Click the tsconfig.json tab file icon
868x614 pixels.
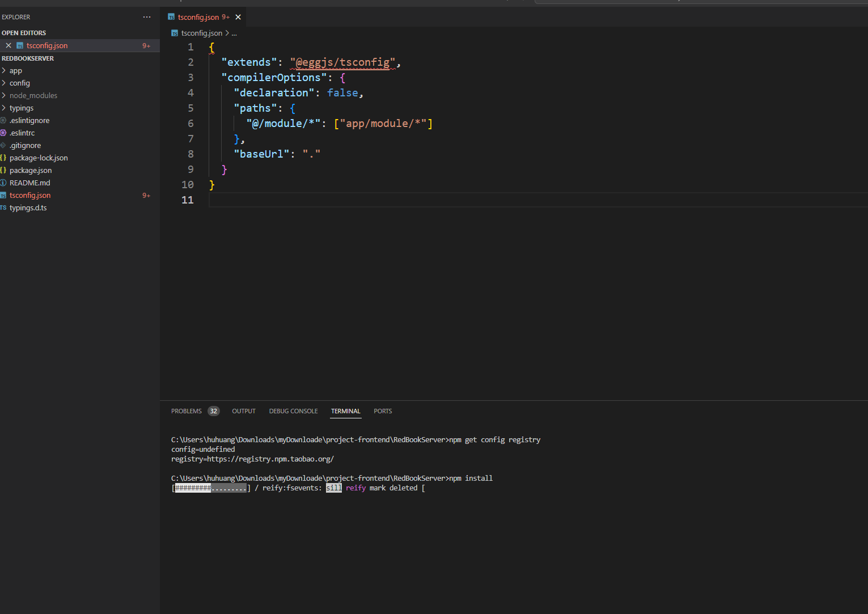(x=171, y=17)
